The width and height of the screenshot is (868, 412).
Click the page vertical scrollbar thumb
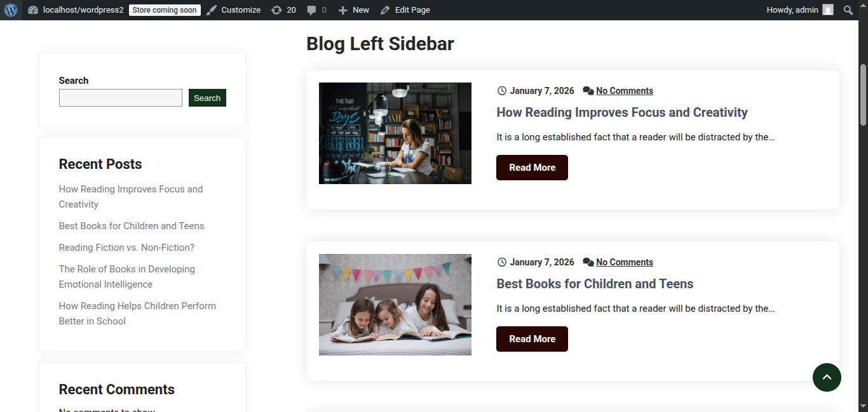click(x=863, y=94)
